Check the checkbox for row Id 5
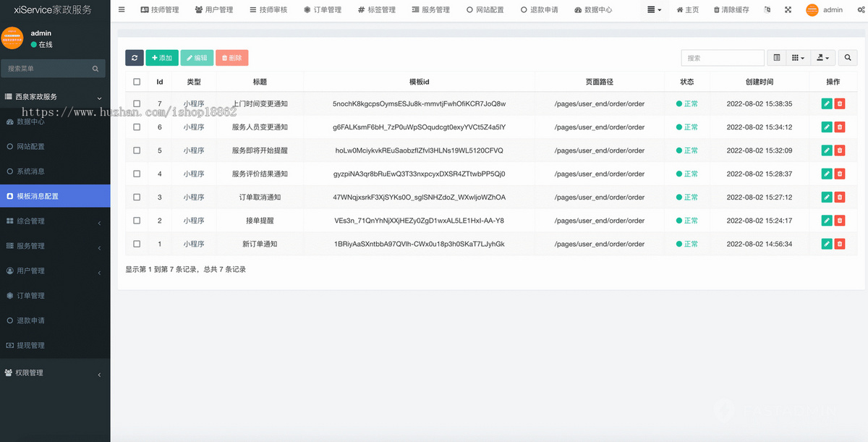 136,150
